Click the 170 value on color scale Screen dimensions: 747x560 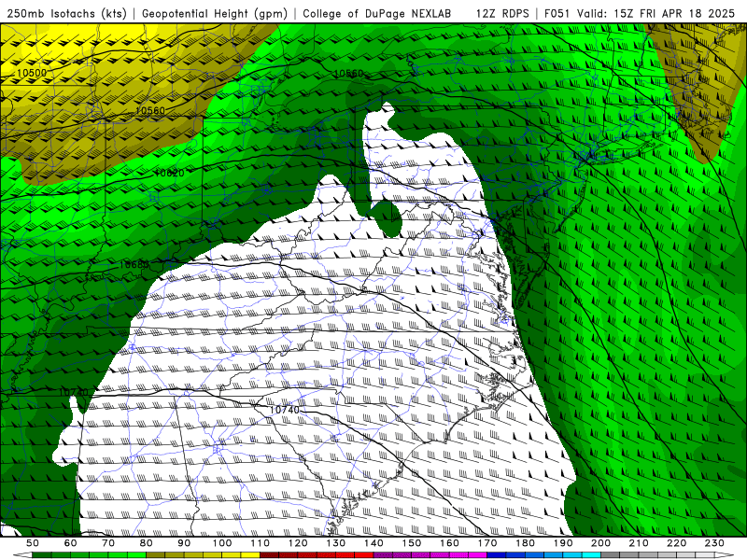point(487,543)
